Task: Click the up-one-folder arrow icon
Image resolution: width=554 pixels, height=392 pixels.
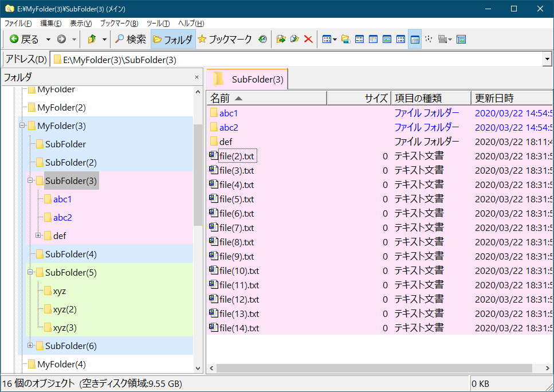Action: [92, 40]
